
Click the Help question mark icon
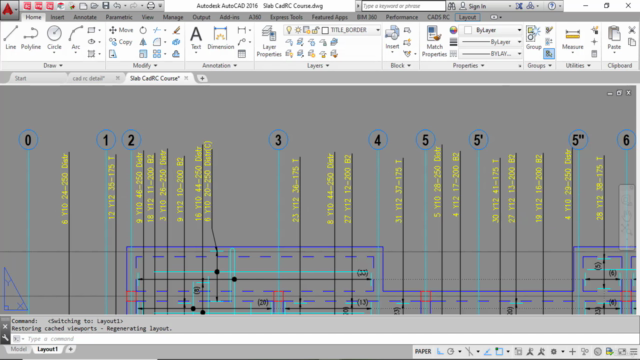[x=551, y=6]
